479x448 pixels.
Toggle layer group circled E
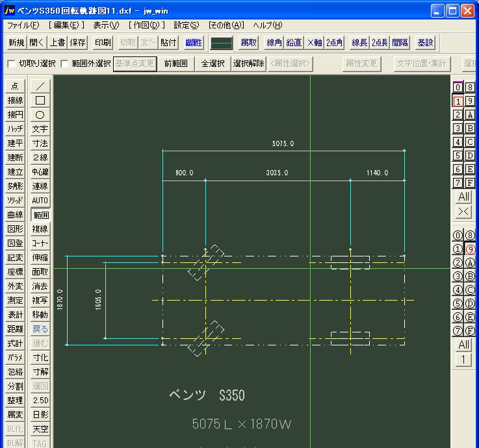[470, 317]
